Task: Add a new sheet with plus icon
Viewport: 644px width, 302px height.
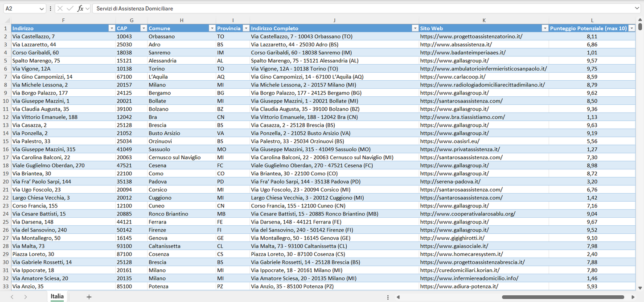Action: (x=89, y=297)
